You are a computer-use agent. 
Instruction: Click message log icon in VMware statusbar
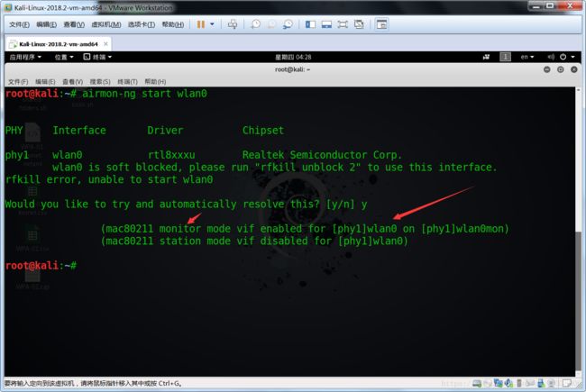pos(567,383)
